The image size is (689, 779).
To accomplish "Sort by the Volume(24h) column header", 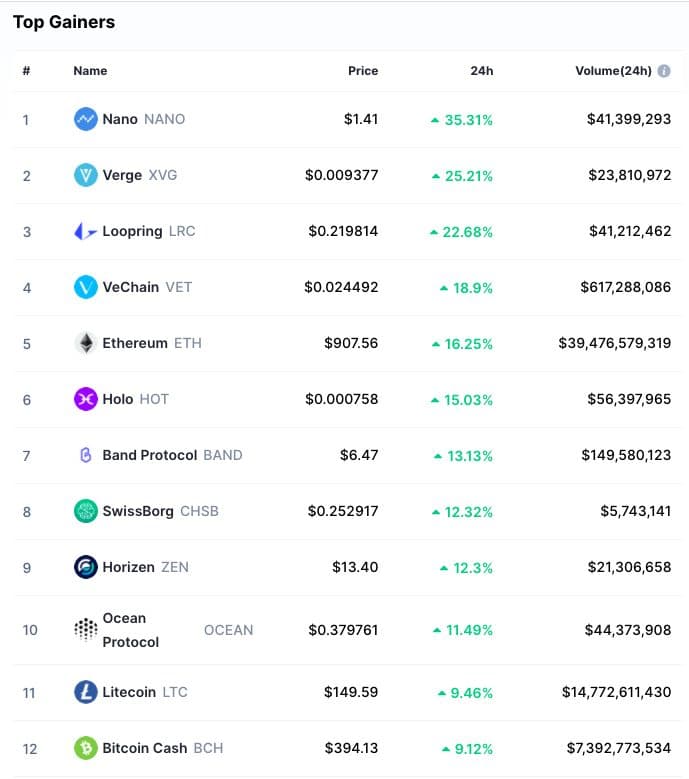I will [x=613, y=71].
